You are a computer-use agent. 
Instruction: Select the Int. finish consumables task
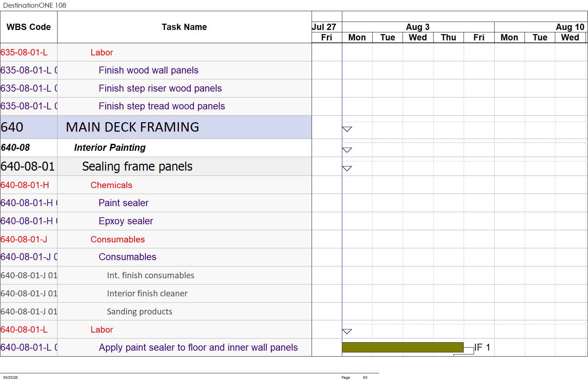[151, 275]
